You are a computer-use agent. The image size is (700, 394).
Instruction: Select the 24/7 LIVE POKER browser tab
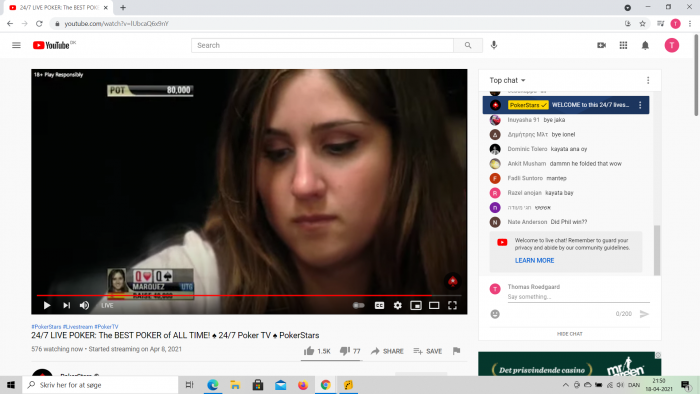click(x=57, y=8)
